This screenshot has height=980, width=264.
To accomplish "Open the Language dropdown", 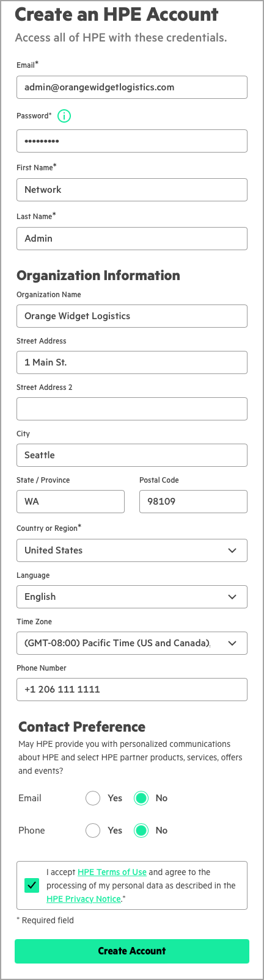I will pos(132,597).
